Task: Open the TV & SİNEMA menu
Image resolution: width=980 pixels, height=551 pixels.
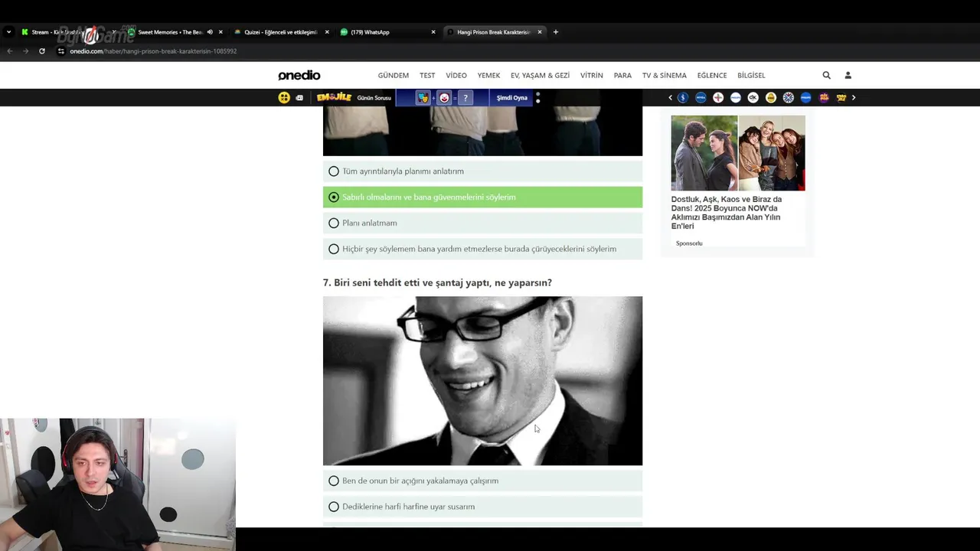Action: pyautogui.click(x=665, y=75)
